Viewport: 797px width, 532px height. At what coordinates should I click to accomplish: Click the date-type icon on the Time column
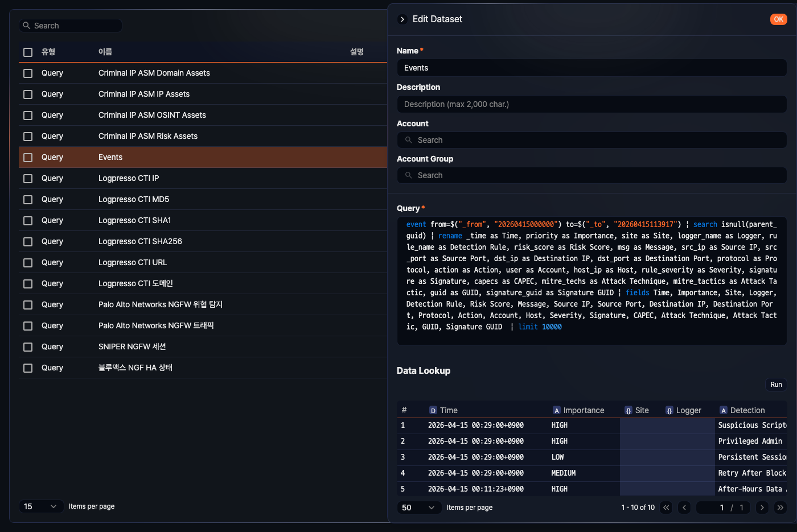pos(434,410)
